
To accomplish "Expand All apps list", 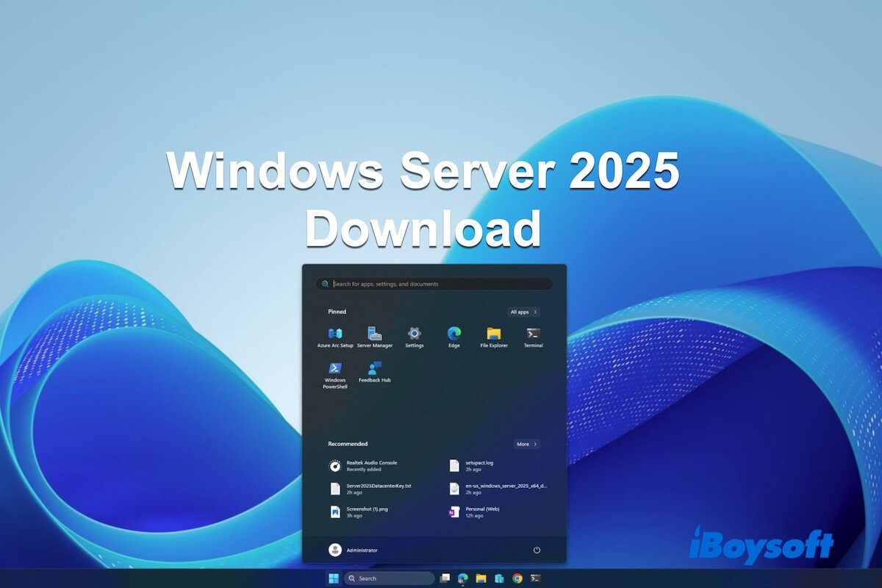I will click(x=524, y=312).
